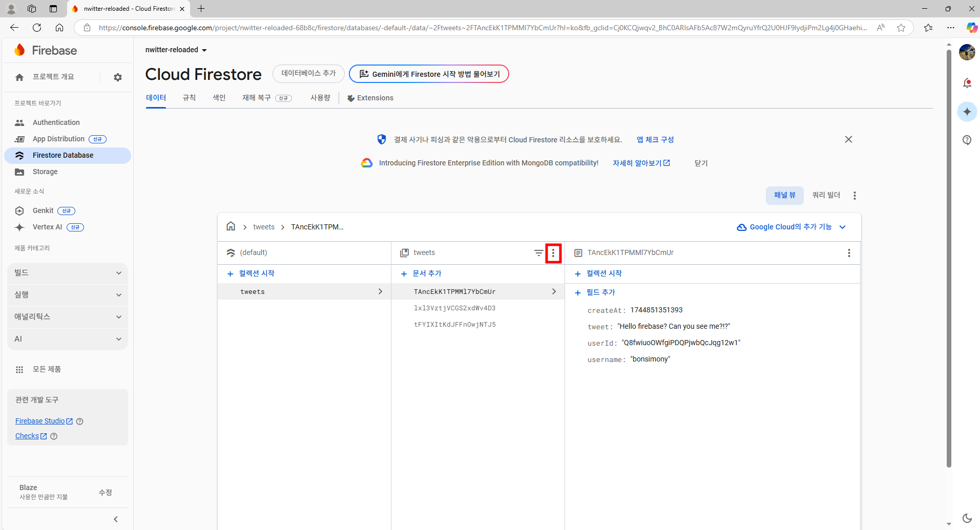Click Google Cloud icon in panel header
The image size is (980, 530).
741,227
